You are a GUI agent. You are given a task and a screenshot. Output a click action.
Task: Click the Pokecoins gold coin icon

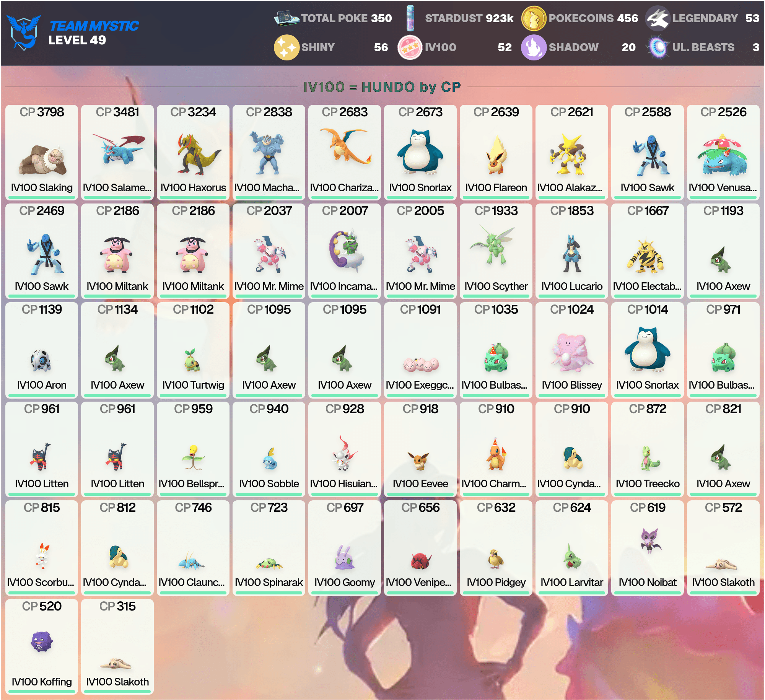tap(534, 18)
